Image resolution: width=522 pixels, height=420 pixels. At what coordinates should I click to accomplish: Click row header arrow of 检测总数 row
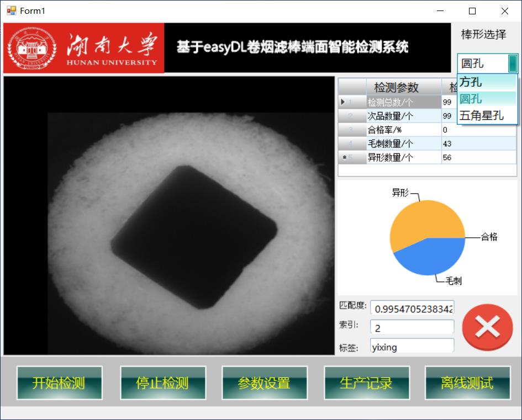tap(352, 102)
